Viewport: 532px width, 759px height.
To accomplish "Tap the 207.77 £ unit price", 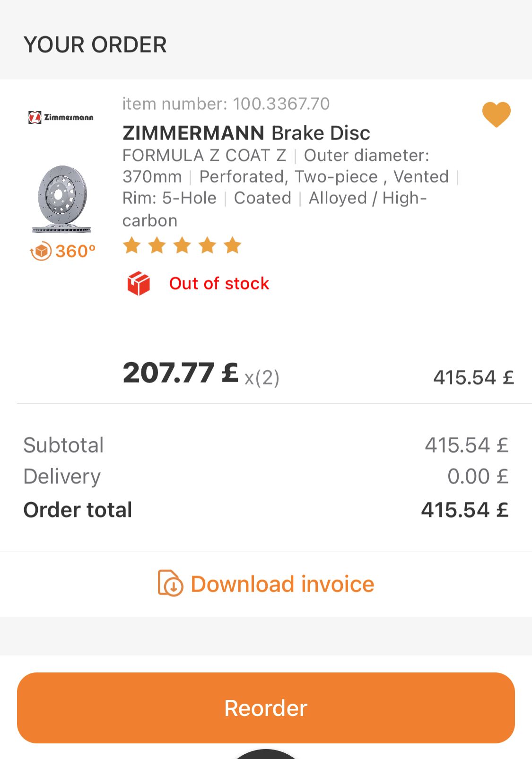I will pyautogui.click(x=180, y=373).
